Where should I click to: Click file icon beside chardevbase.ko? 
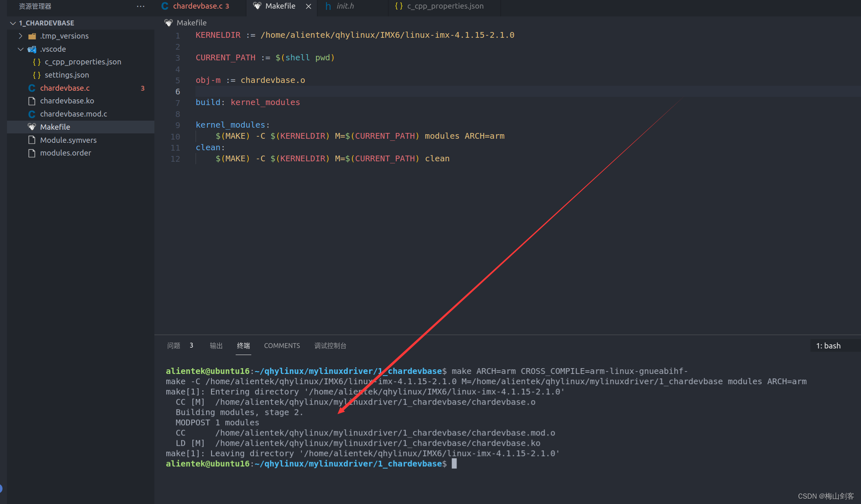click(32, 101)
